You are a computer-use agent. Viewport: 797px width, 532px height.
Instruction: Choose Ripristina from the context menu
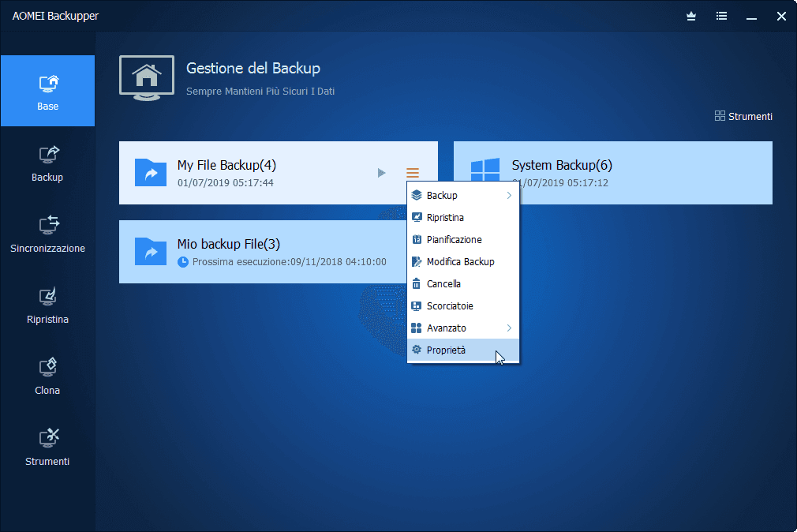463,217
